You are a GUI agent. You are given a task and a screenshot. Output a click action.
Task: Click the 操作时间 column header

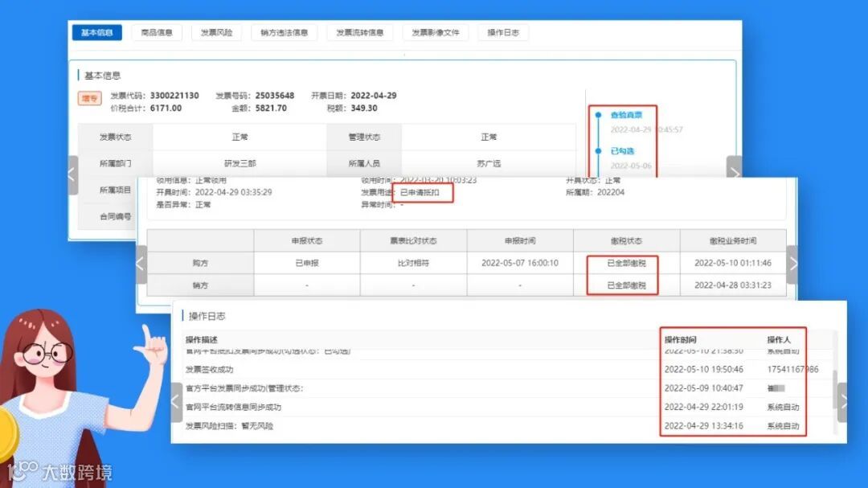(681, 339)
